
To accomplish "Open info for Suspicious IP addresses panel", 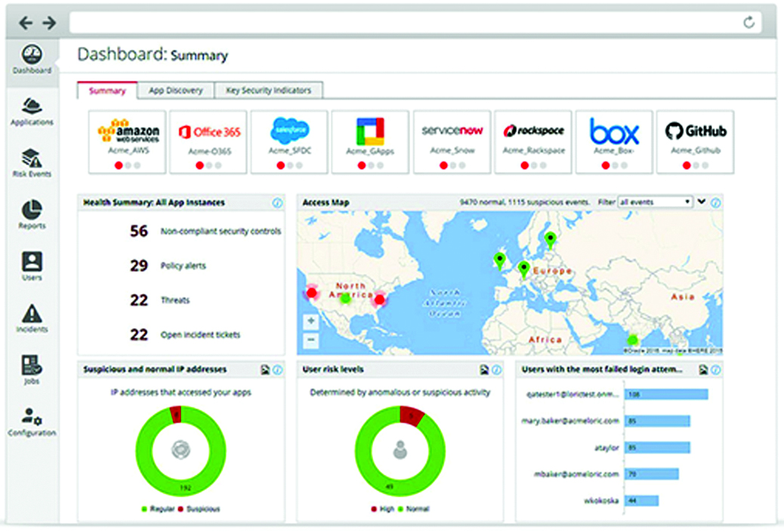I will point(277,370).
